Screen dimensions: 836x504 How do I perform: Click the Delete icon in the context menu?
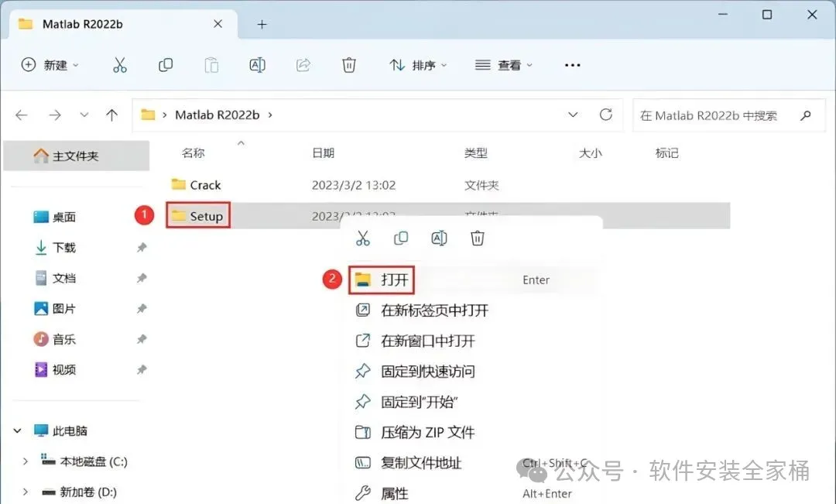[477, 238]
